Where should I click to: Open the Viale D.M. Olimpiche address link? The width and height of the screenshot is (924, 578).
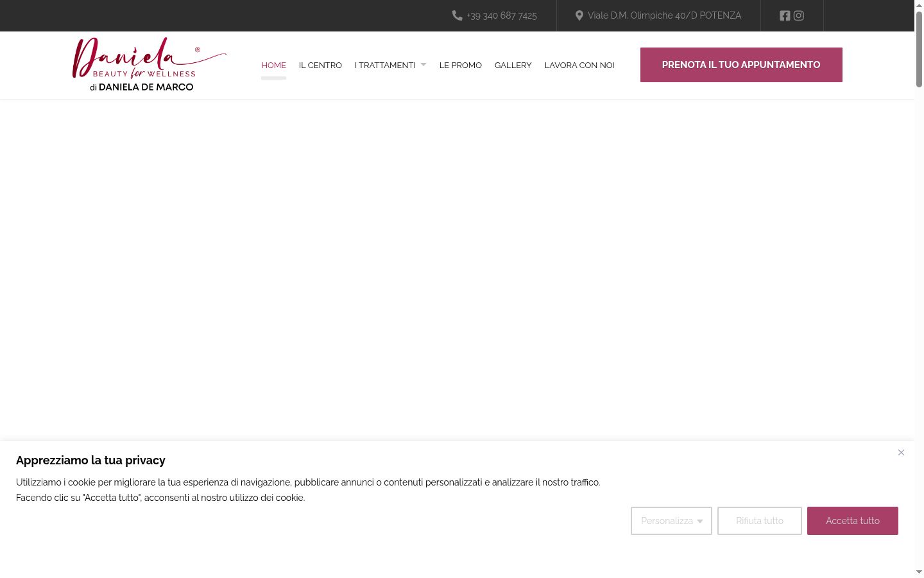coord(664,15)
